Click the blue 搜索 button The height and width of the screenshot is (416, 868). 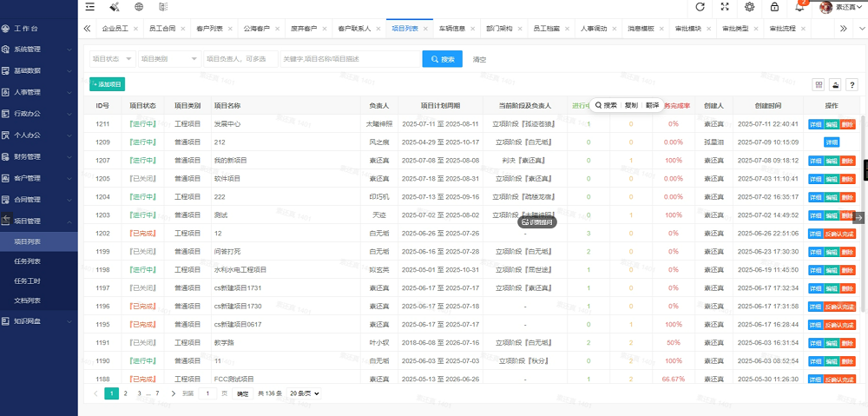(443, 59)
